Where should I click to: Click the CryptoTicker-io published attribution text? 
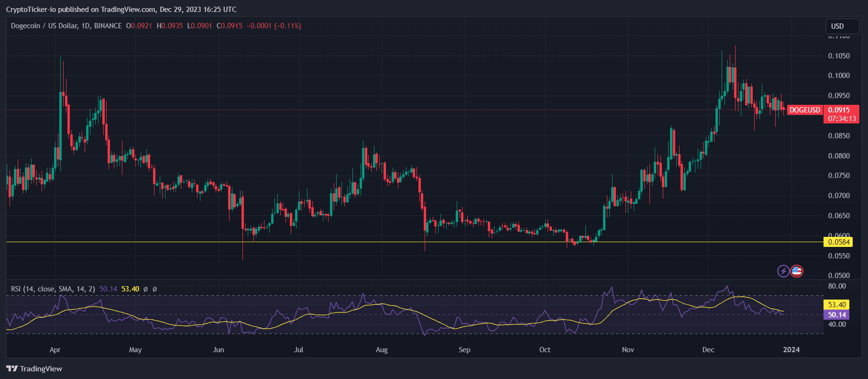click(121, 10)
